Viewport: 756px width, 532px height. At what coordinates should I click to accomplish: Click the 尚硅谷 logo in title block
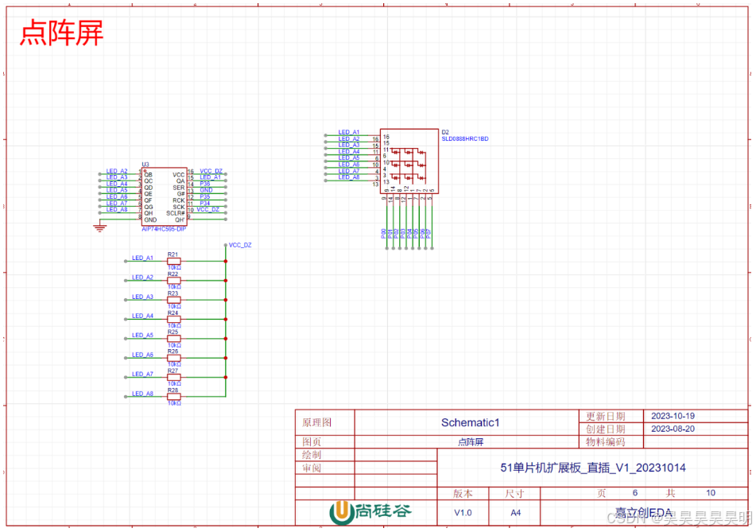click(370, 512)
